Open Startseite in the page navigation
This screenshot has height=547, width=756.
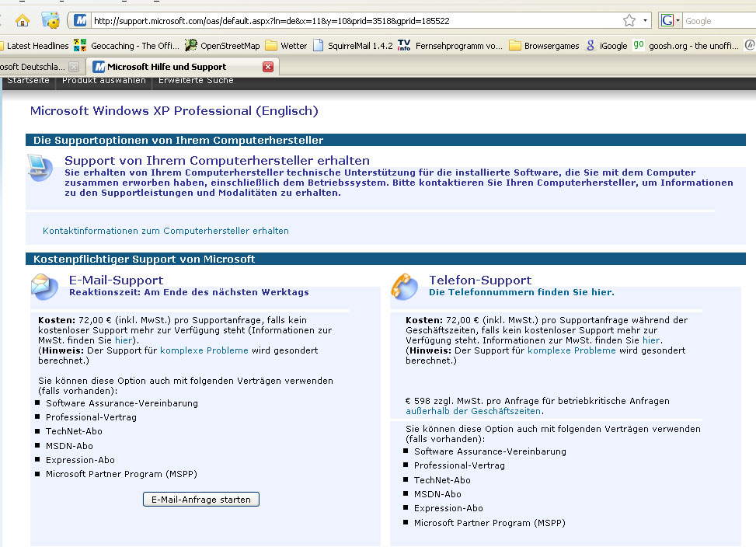click(x=29, y=81)
